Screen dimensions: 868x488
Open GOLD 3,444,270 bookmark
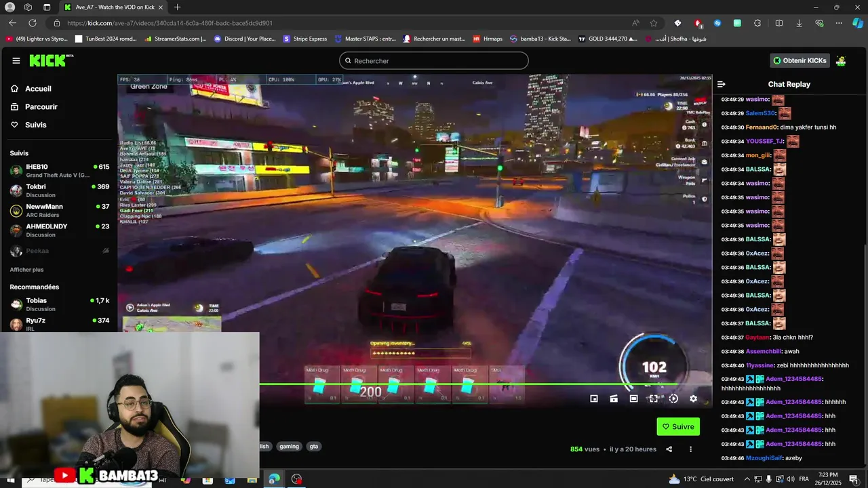pyautogui.click(x=608, y=39)
